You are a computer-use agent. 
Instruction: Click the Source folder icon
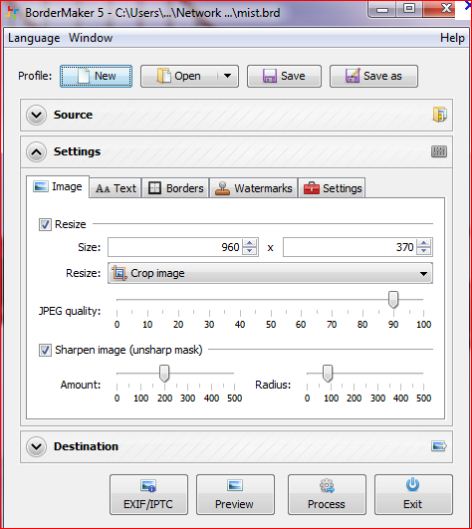click(x=440, y=114)
